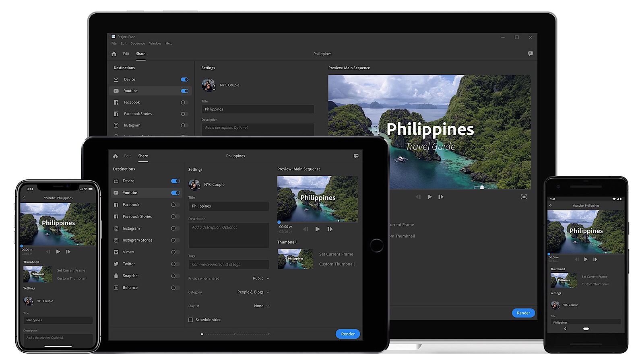Viewport: 644px width, 362px height.
Task: Open the File menu in laptop window
Action: pyautogui.click(x=114, y=43)
